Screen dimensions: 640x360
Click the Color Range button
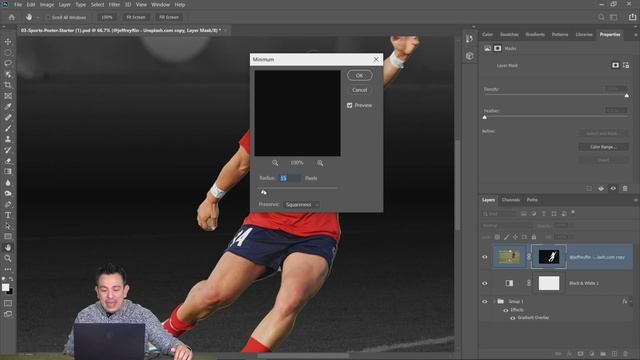click(x=603, y=147)
